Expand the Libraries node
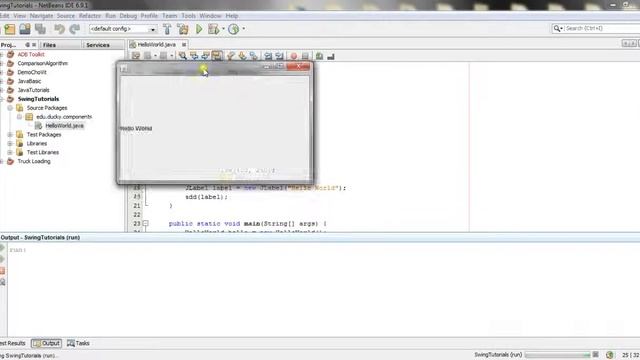This screenshot has width=640, height=360. click(x=10, y=143)
